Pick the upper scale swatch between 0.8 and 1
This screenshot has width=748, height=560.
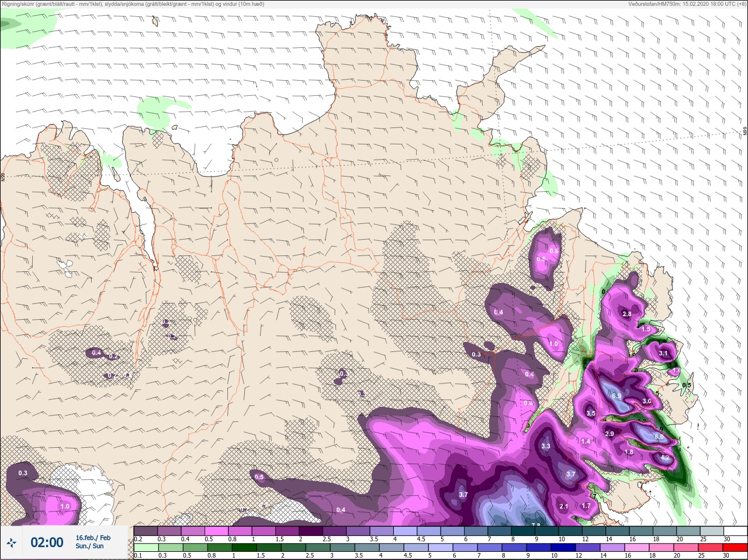241,531
